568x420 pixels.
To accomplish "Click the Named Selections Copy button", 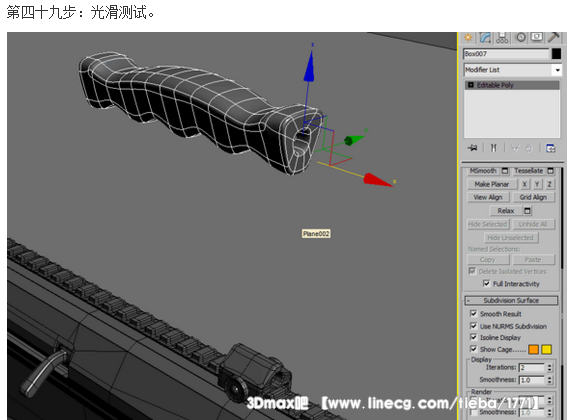I will pyautogui.click(x=488, y=259).
